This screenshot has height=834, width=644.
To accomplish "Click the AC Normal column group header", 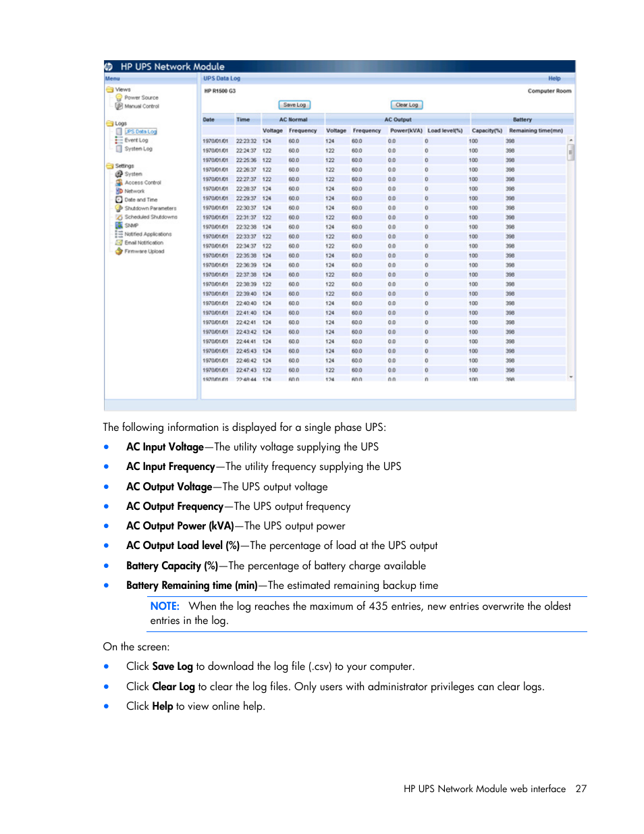I will [x=293, y=120].
